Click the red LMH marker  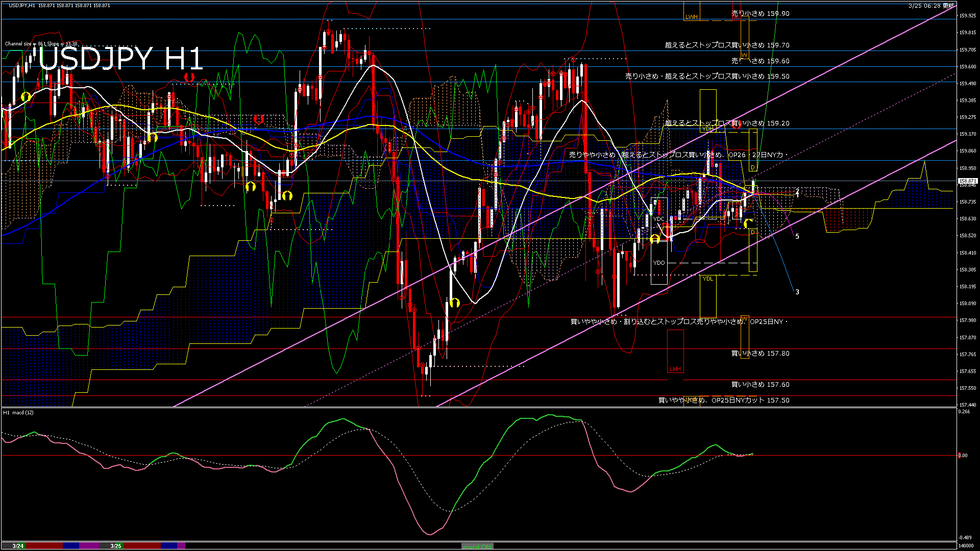675,369
